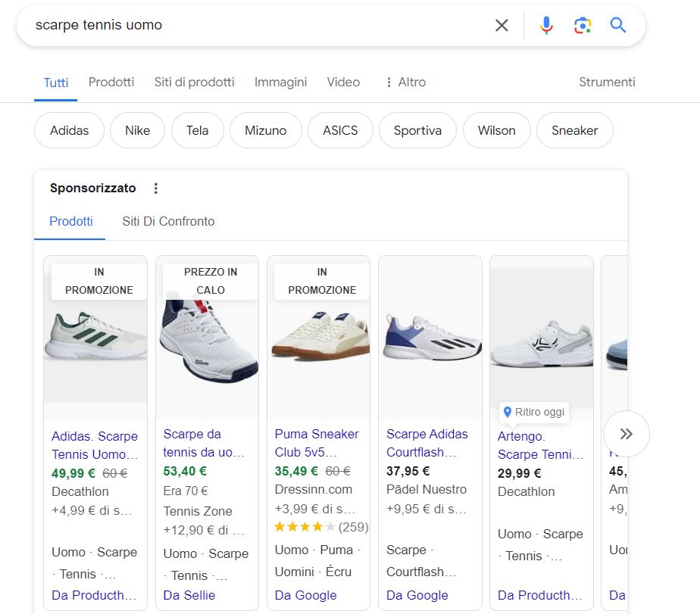The height and width of the screenshot is (614, 700).
Task: Clear the search box with the X icon
Action: coord(502,25)
